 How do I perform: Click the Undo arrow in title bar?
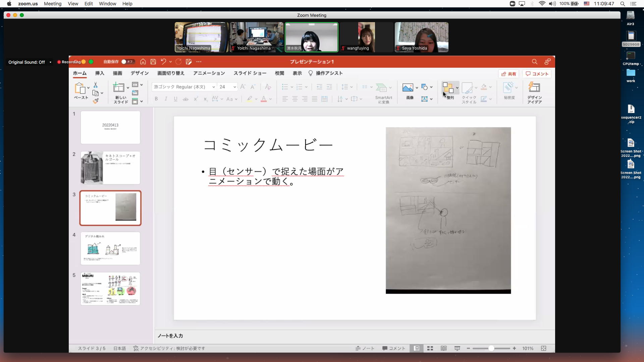pos(163,62)
